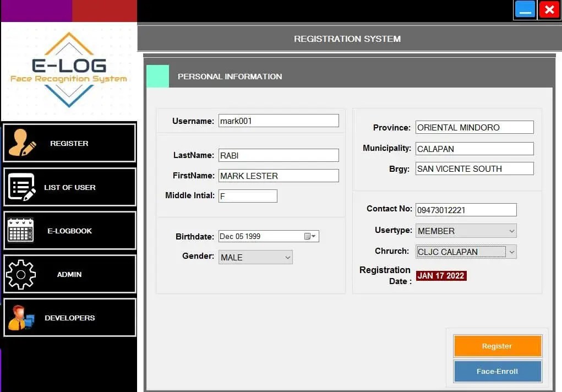This screenshot has height=392, width=562.
Task: Click the Contact No field
Action: tap(466, 210)
